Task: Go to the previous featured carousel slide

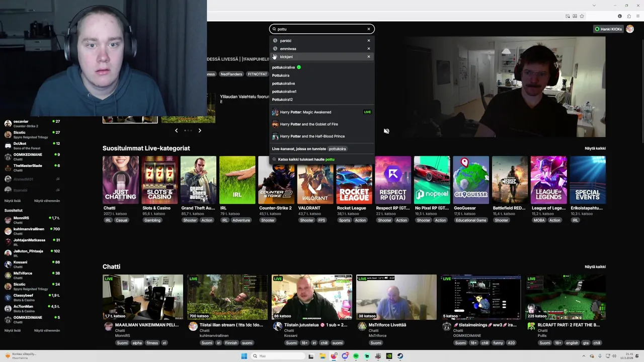Action: click(176, 131)
